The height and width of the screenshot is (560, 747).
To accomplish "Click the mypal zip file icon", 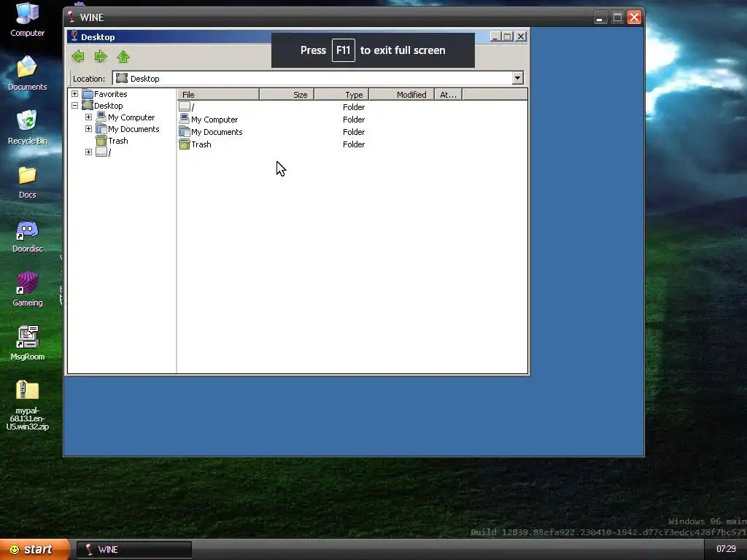I will [x=27, y=405].
